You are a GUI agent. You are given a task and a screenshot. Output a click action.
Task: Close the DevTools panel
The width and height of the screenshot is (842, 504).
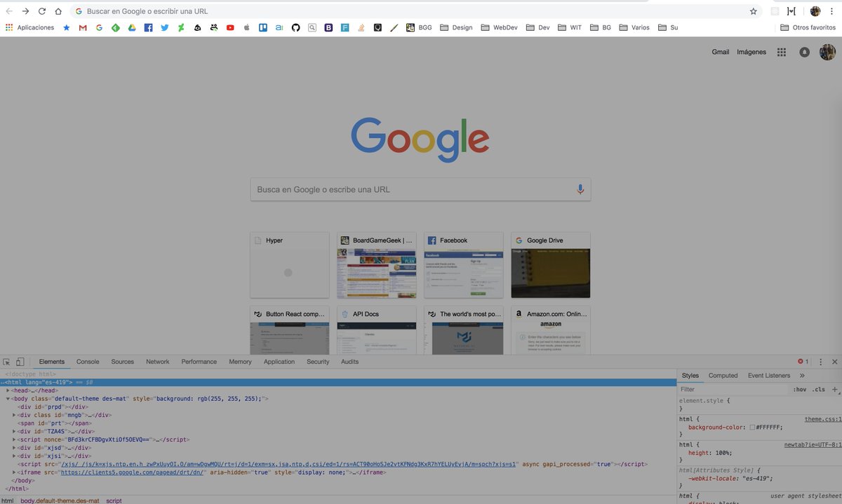click(x=834, y=362)
